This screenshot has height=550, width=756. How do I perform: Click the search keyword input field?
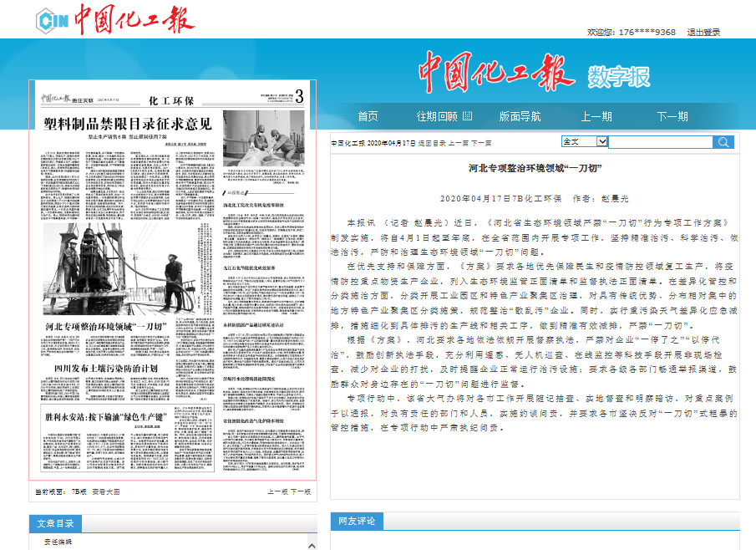[x=660, y=142]
